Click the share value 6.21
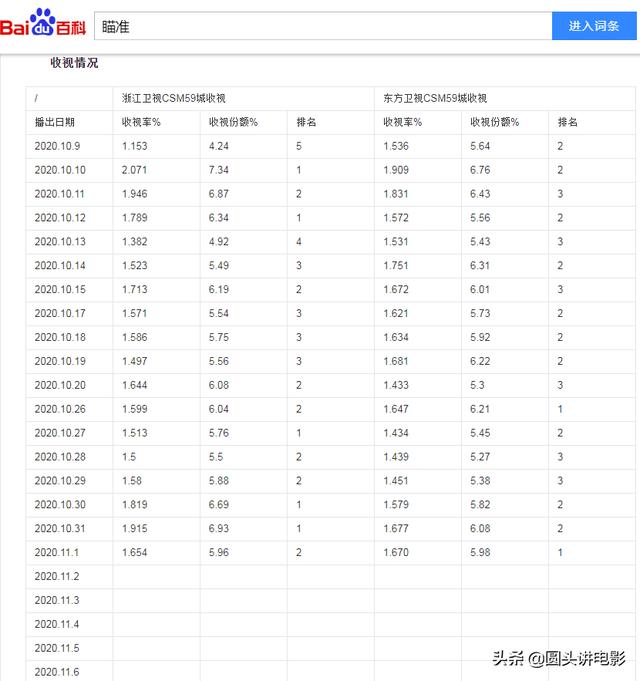The width and height of the screenshot is (640, 681). [x=480, y=409]
